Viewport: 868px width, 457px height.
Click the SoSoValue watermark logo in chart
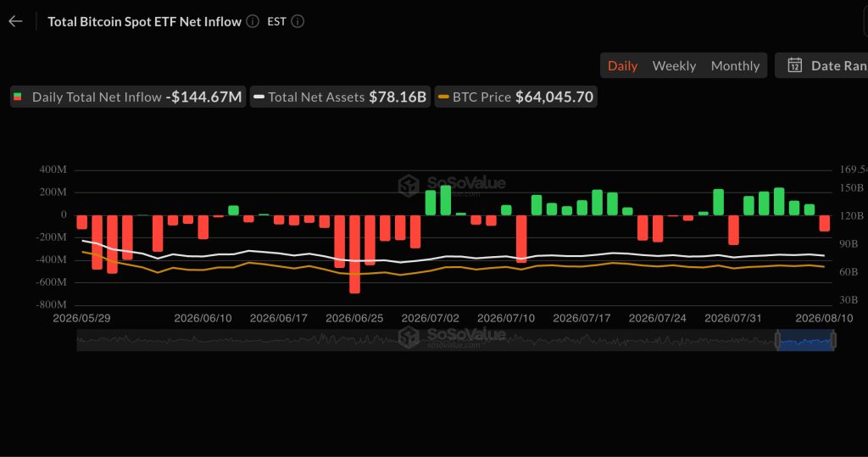click(x=409, y=186)
